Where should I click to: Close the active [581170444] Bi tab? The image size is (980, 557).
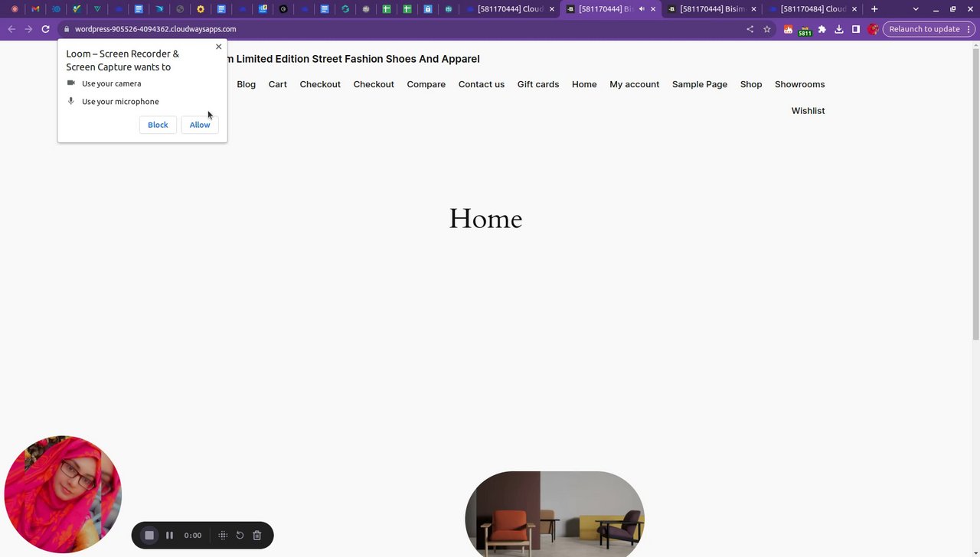coord(653,9)
